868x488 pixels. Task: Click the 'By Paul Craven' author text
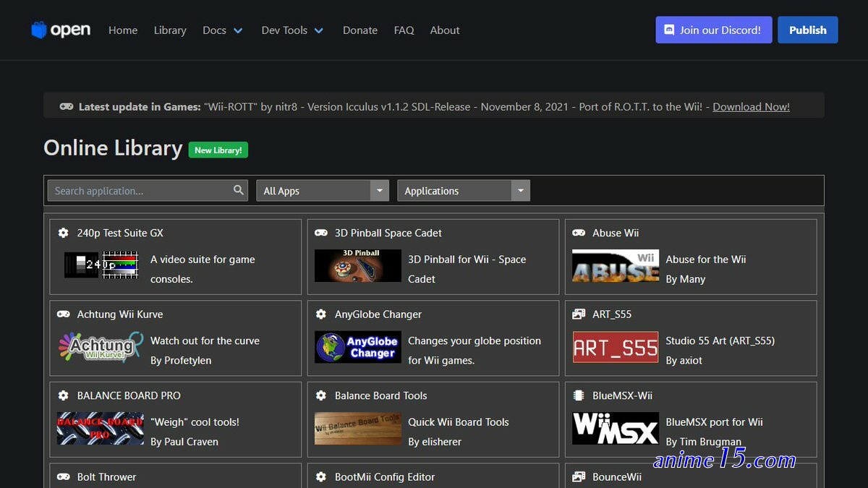point(184,442)
